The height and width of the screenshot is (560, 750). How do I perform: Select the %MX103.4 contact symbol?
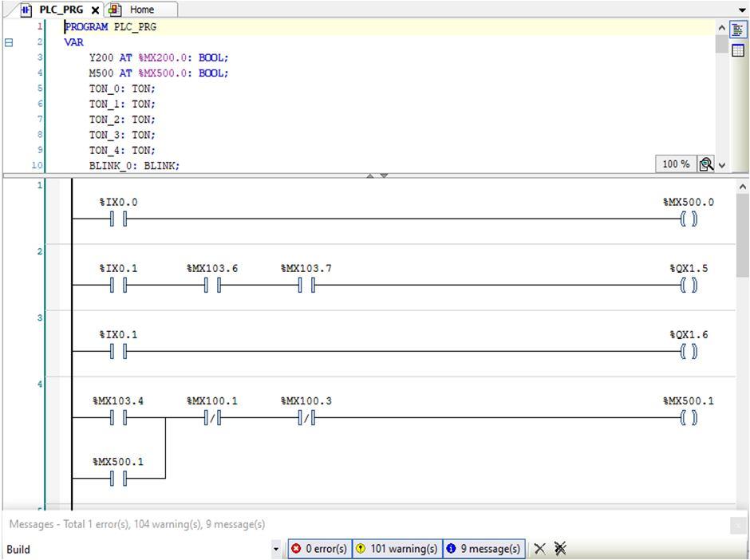(x=118, y=418)
